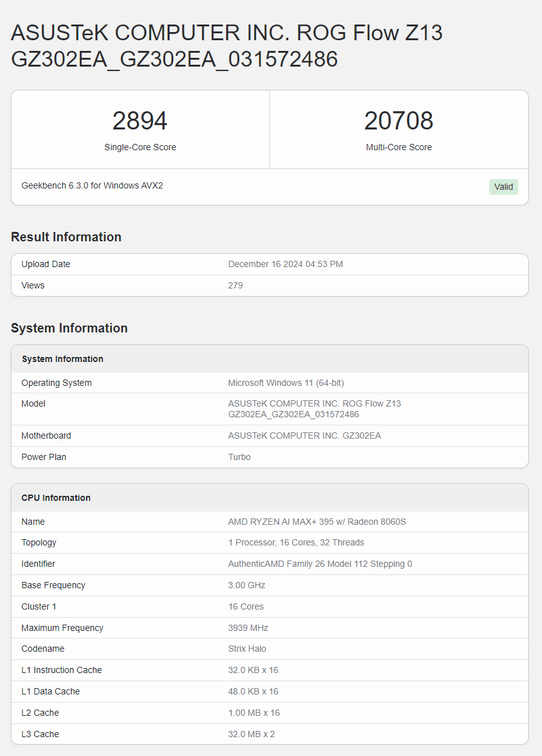Click the bold "System Information" table header
This screenshot has height=756, width=542.
point(63,359)
